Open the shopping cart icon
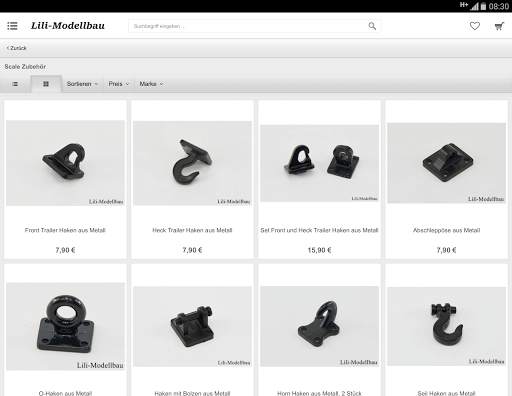The width and height of the screenshot is (512, 396). tap(499, 26)
